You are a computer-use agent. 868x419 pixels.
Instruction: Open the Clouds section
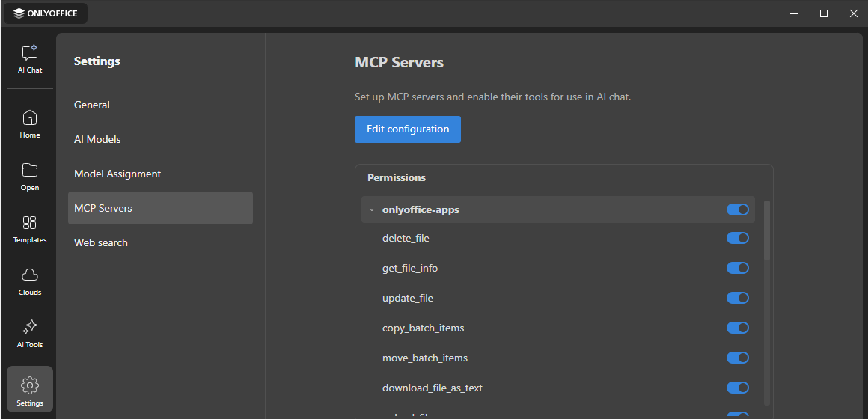[x=30, y=281]
